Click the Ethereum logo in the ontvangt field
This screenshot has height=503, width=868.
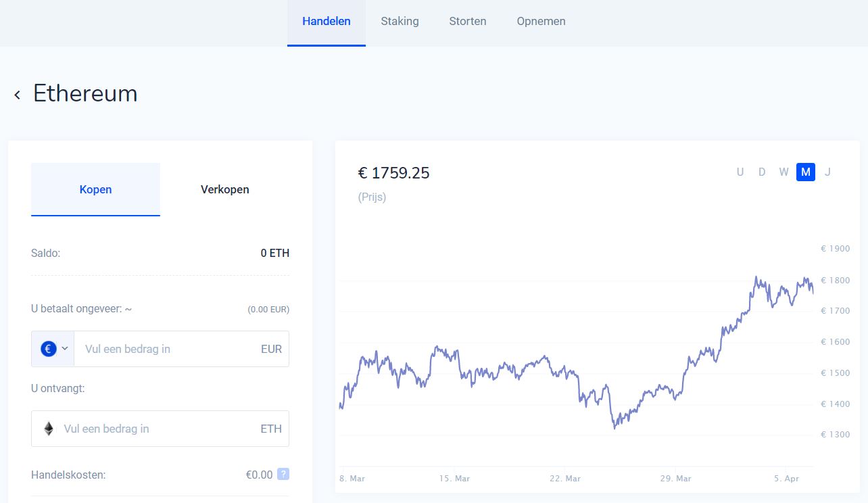(x=48, y=429)
